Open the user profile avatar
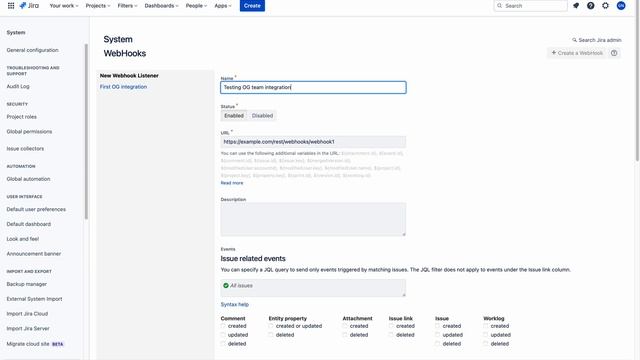Screen dimensions: 640x360 pos(621,6)
